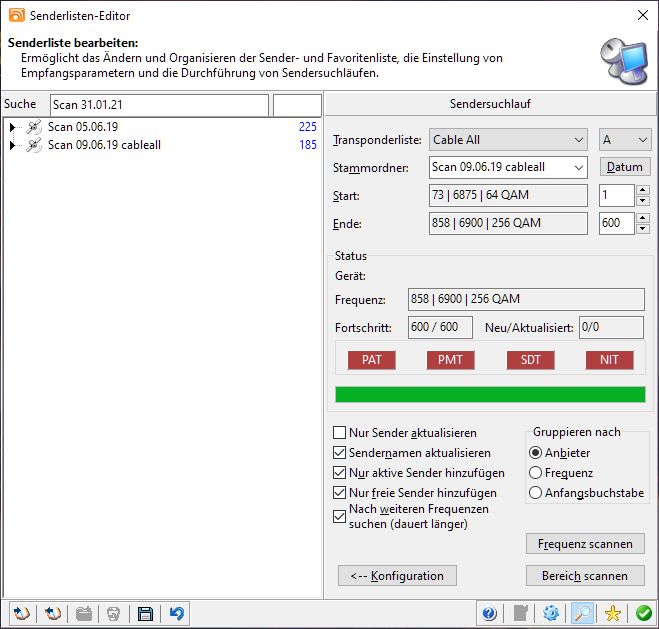The image size is (659, 629).
Task: Uncheck 'Nur freie Sender hinzufügen'
Action: coord(340,493)
